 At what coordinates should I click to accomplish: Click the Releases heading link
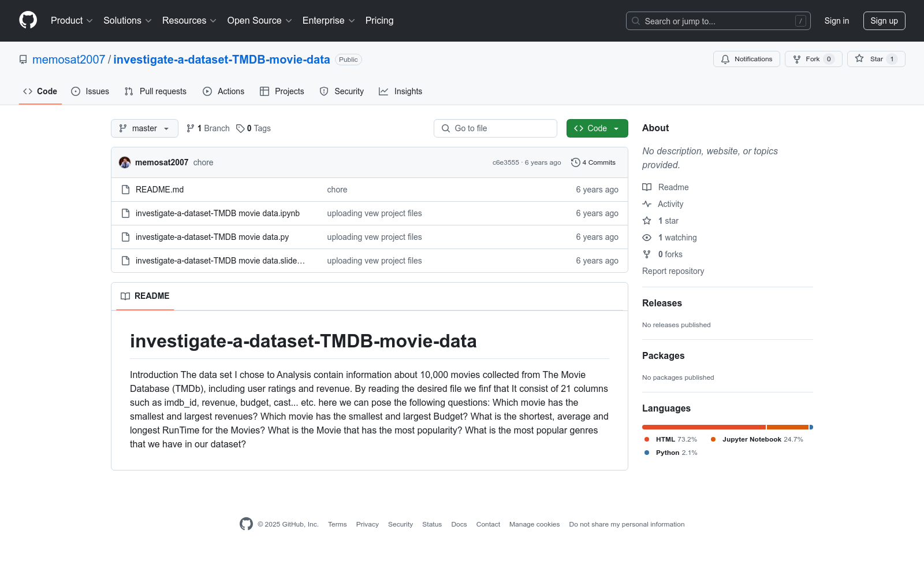click(662, 303)
